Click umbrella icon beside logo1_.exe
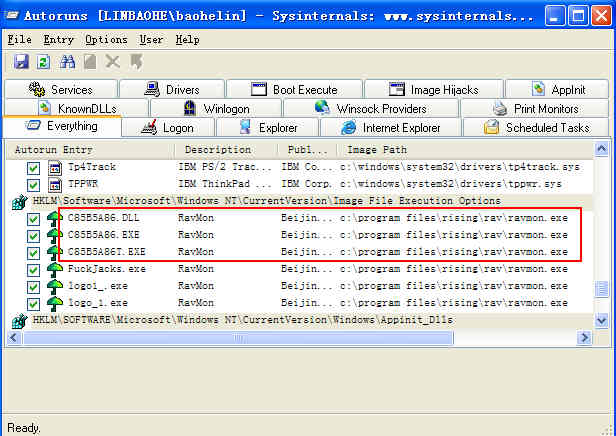 [55, 287]
